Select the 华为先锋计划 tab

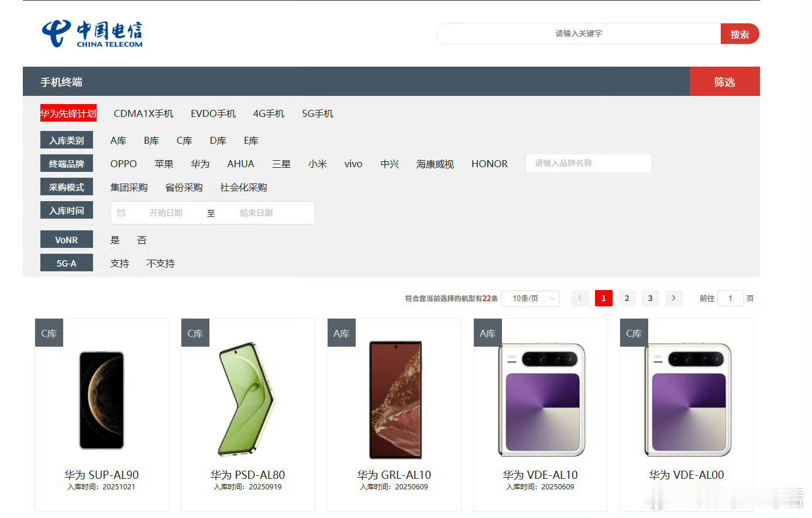[x=68, y=113]
